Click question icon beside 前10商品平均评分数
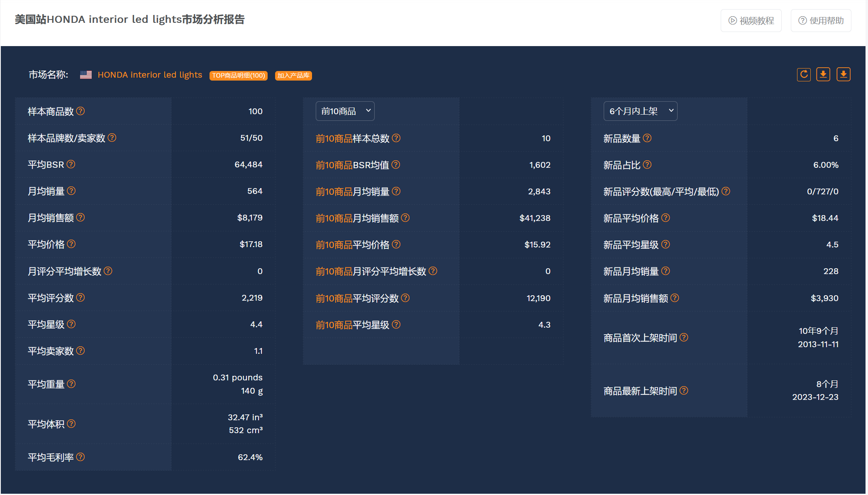This screenshot has width=868, height=495. click(405, 298)
